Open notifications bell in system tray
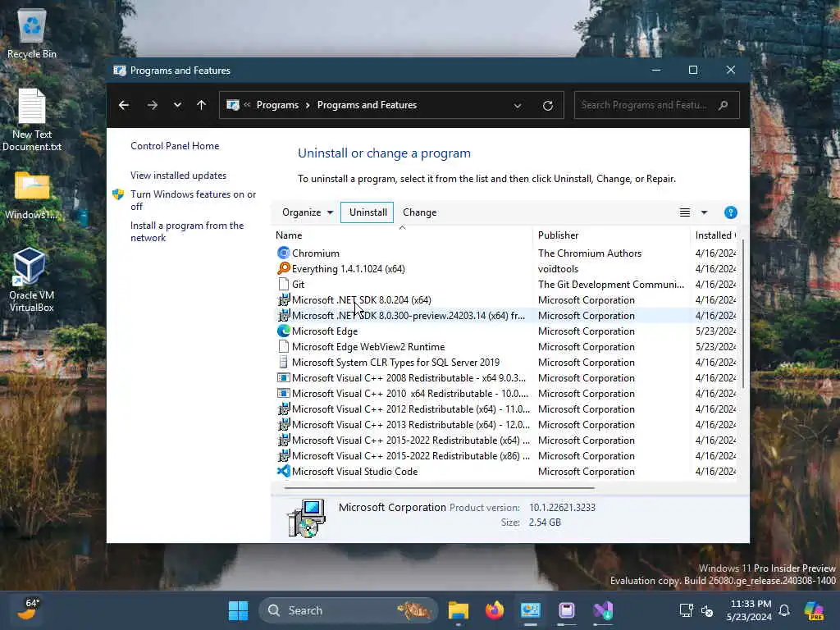 [x=784, y=610]
